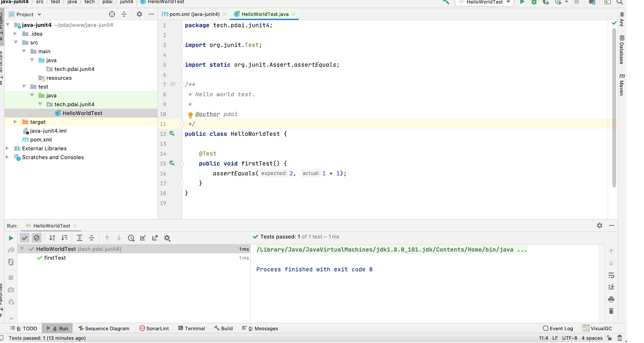Click run gutter icon at firstTest line 15
This screenshot has height=343, width=644.
[172, 163]
